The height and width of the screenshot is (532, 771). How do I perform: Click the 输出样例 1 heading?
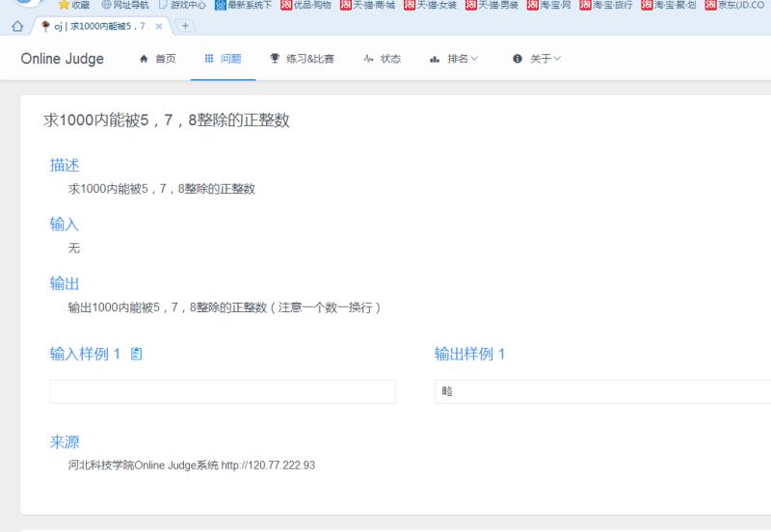pyautogui.click(x=469, y=354)
